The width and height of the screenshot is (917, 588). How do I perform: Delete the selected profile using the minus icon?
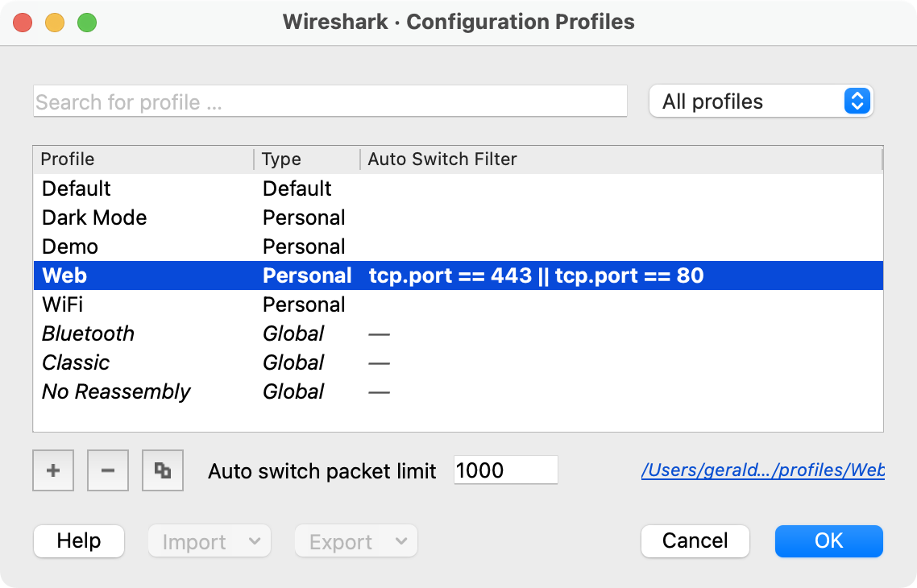point(107,470)
